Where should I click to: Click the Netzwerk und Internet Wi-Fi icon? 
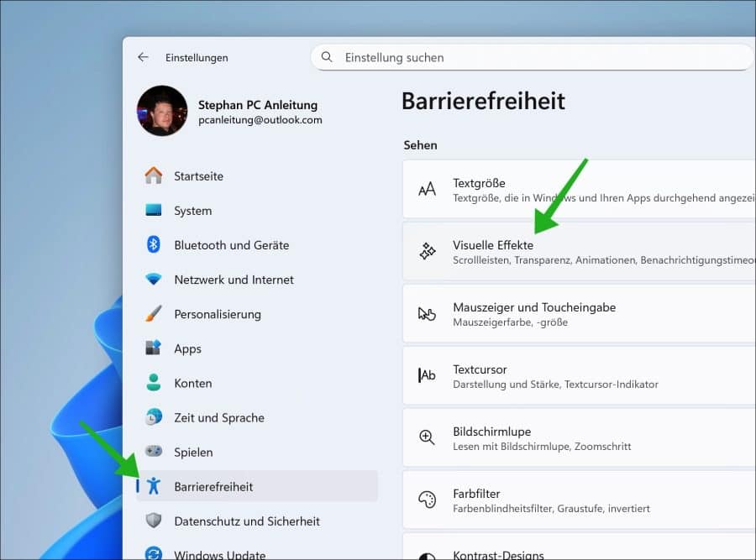(x=154, y=280)
